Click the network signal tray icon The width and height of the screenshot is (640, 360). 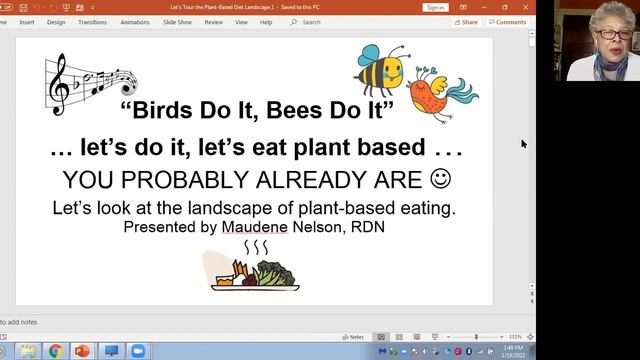[480, 351]
